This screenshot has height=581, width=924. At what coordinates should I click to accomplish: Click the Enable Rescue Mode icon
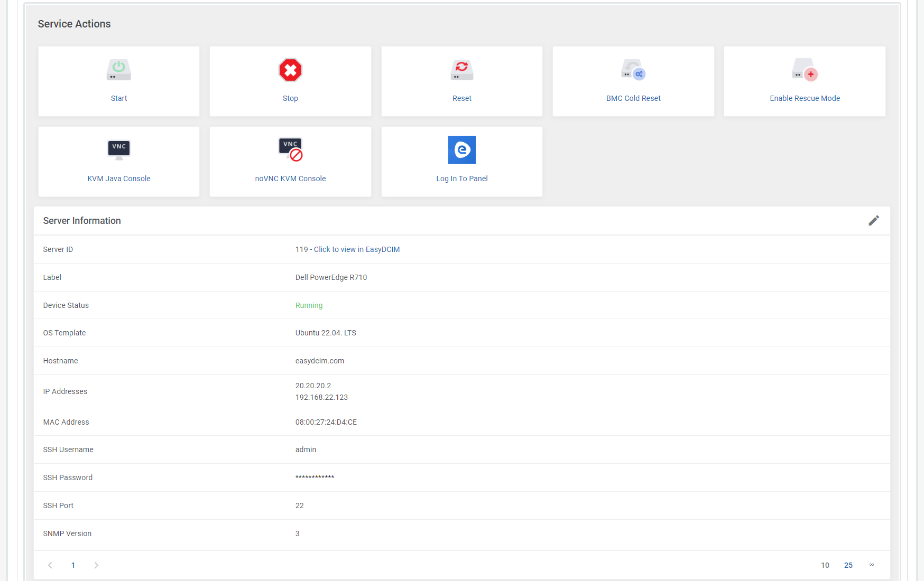tap(805, 70)
